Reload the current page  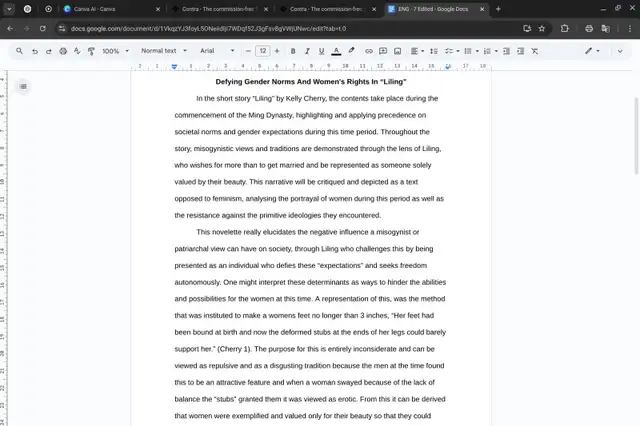(42, 29)
